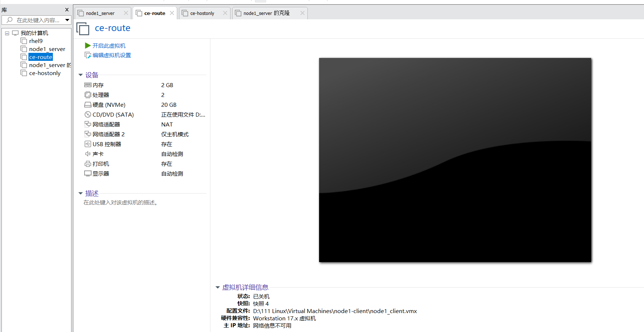Click the 我的计算机 computer icon
Image resolution: width=644 pixels, height=332 pixels.
[x=15, y=33]
